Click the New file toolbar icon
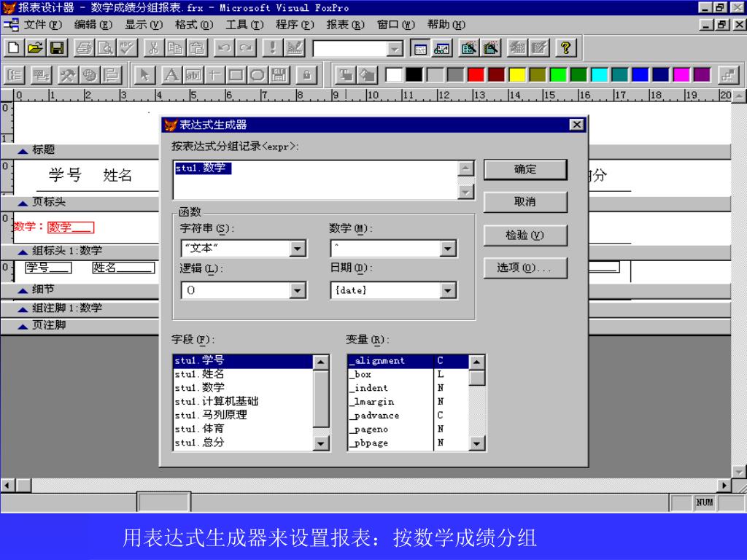 14,47
